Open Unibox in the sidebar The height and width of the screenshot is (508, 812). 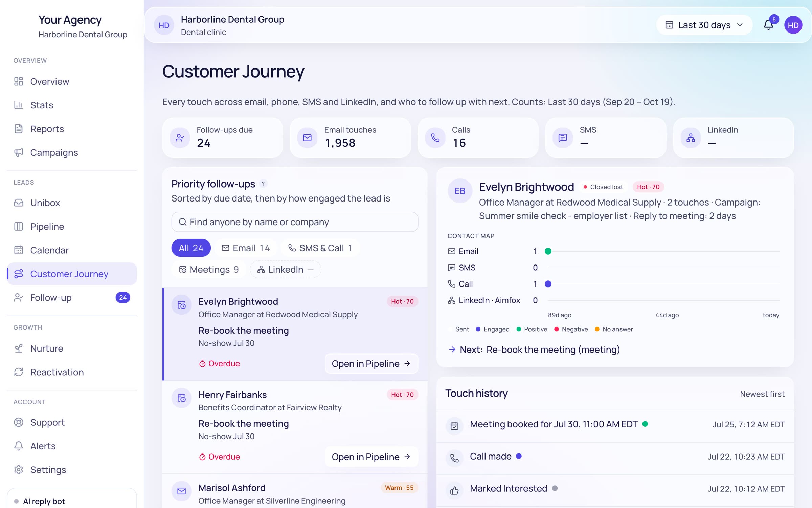72,203
